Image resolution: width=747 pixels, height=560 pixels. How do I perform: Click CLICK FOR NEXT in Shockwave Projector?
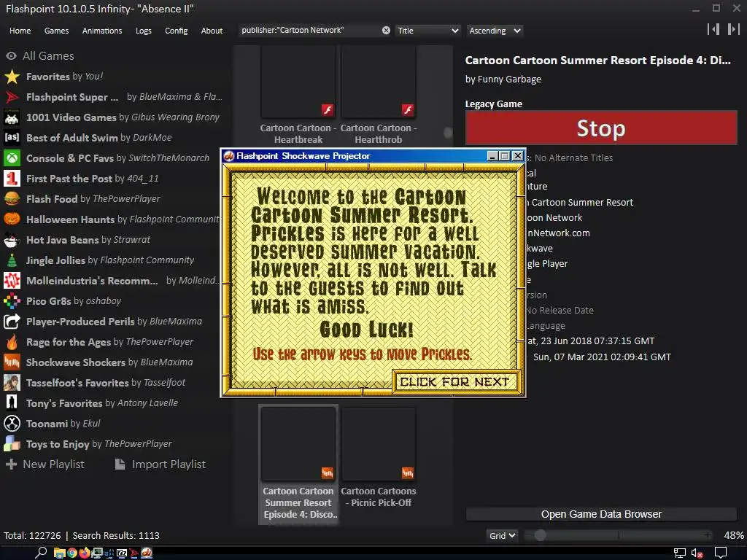tap(455, 382)
